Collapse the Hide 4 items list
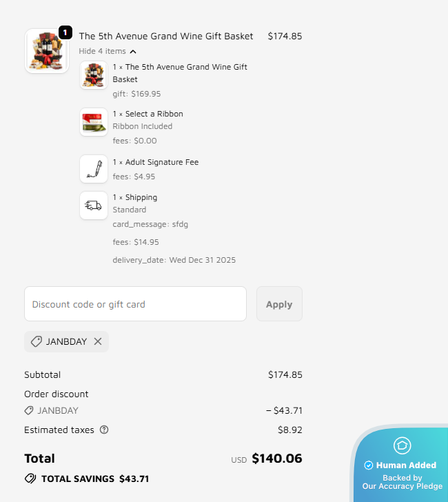 103,51
